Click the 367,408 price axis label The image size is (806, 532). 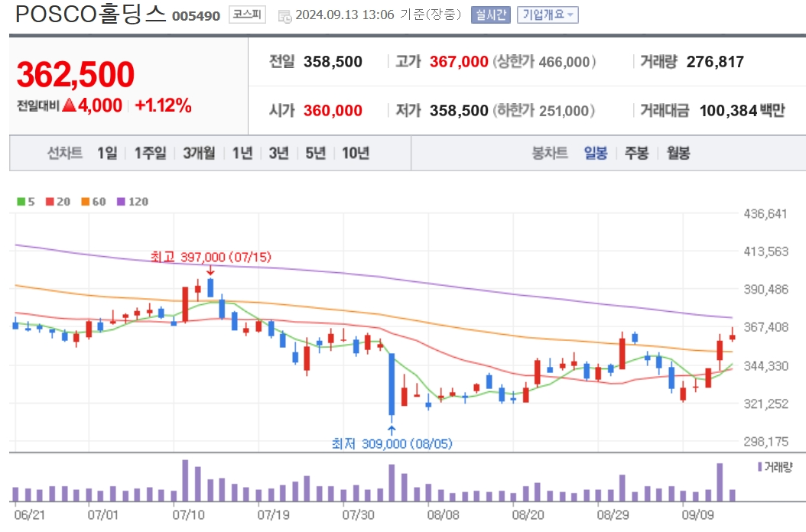pyautogui.click(x=766, y=327)
